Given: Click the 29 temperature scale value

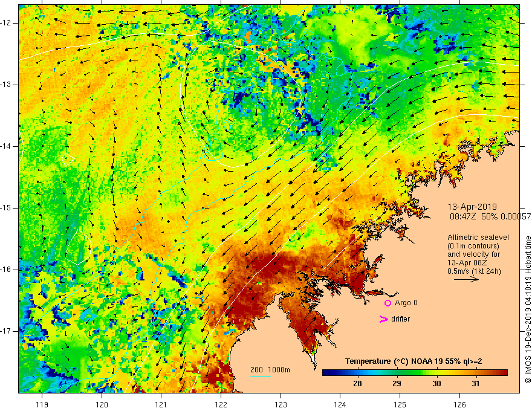Looking at the screenshot, I should tap(397, 384).
